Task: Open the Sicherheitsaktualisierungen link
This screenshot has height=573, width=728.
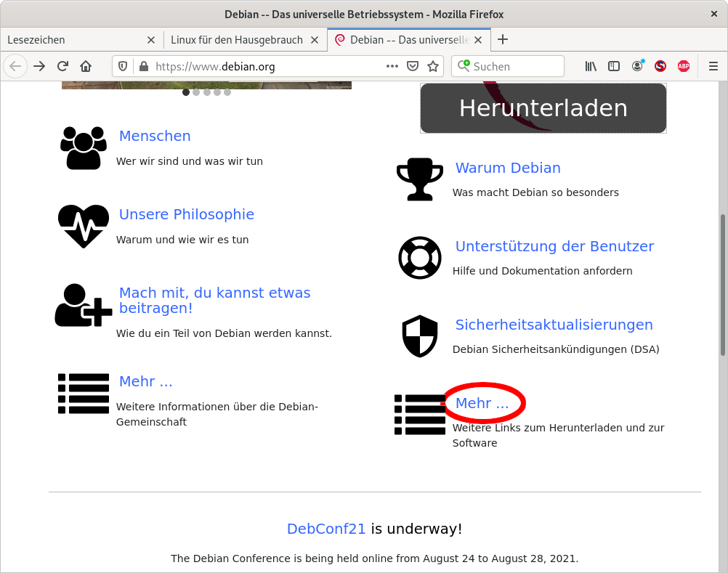Action: pos(554,325)
